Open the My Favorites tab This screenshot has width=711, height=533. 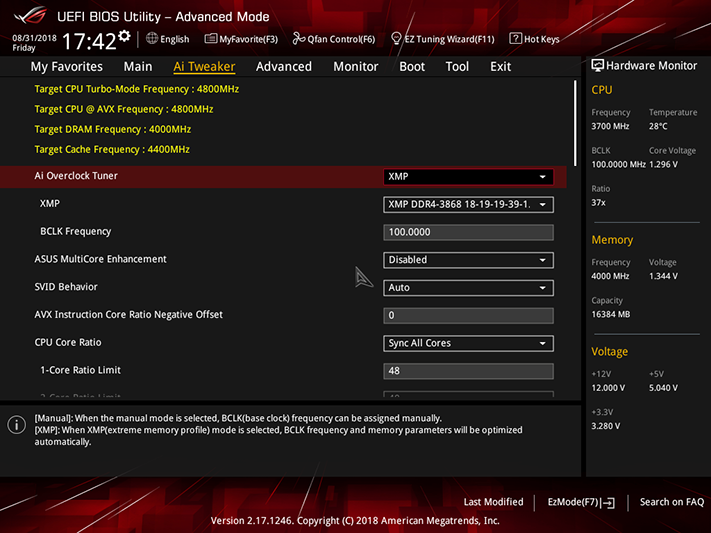coord(67,67)
